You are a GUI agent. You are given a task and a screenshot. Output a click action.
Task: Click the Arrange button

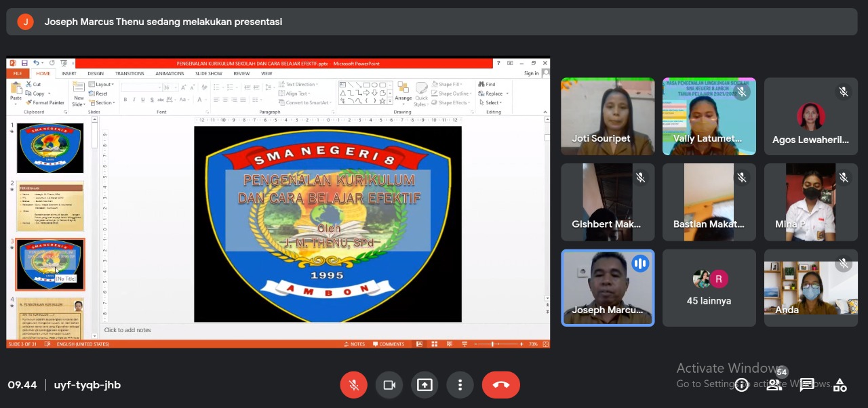403,94
